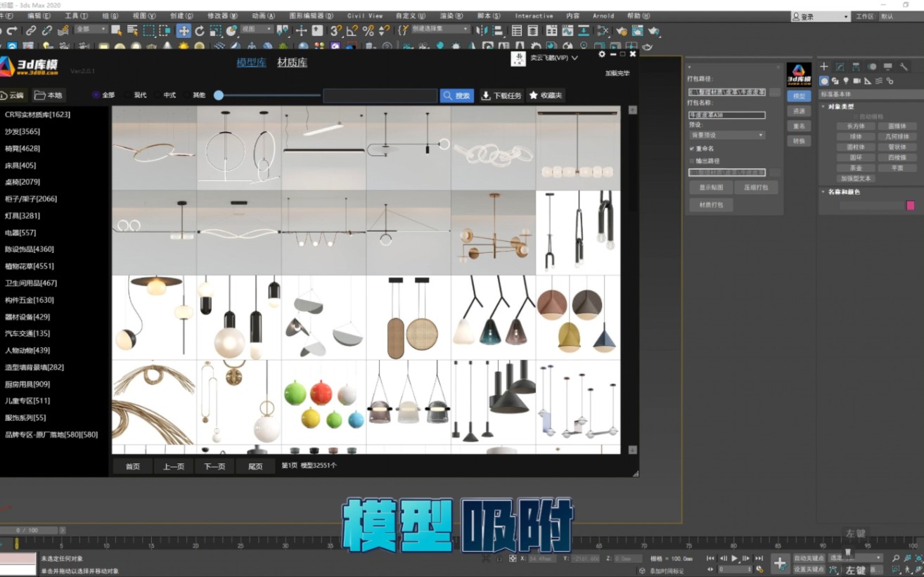Open the object color swatch in the Create panel
This screenshot has height=577, width=924.
click(911, 205)
